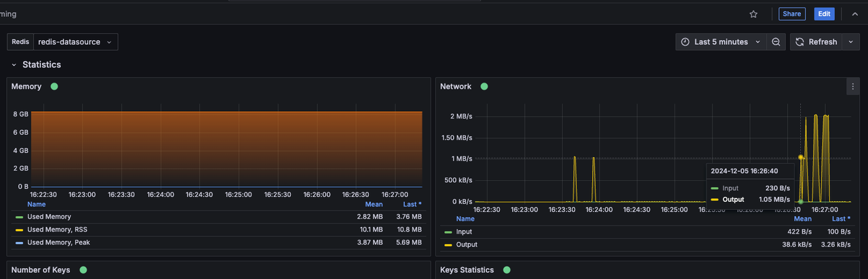Viewport: 868px width, 279px height.
Task: Click the Number of Keys panel title
Action: tap(41, 270)
